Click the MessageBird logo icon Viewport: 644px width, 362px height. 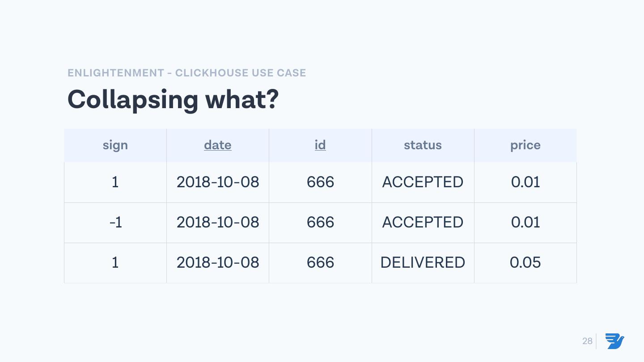(615, 341)
